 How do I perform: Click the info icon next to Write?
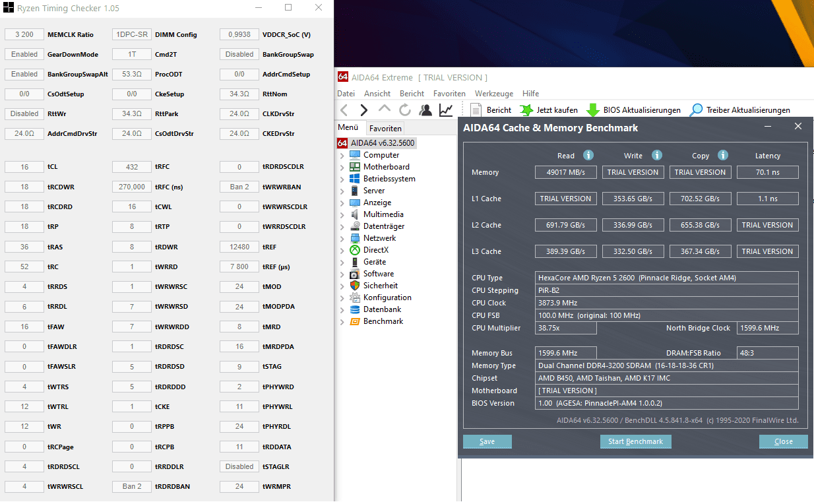[x=657, y=155]
